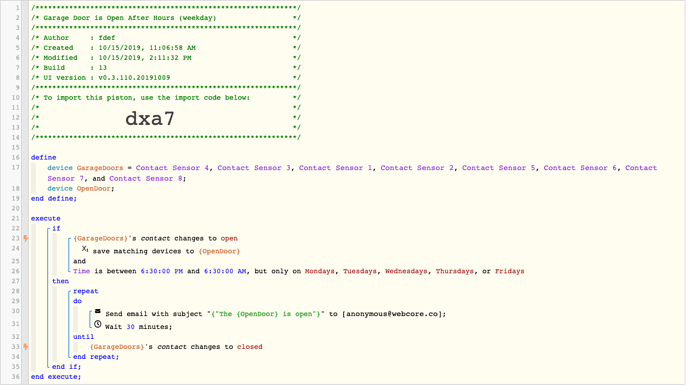Click the 'define' keyword
This screenshot has height=386, width=690.
(x=44, y=157)
